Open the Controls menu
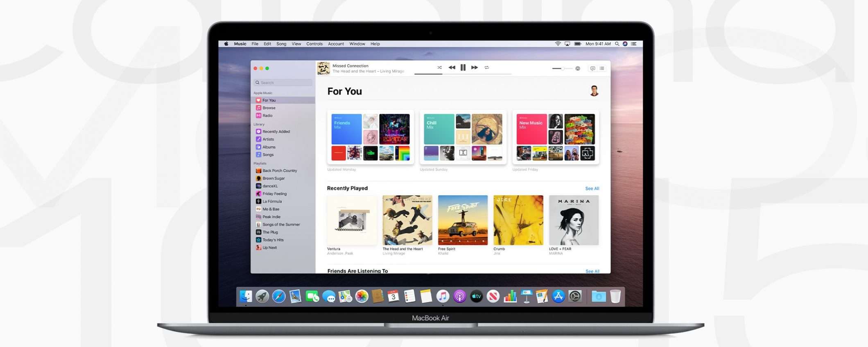 (x=314, y=44)
